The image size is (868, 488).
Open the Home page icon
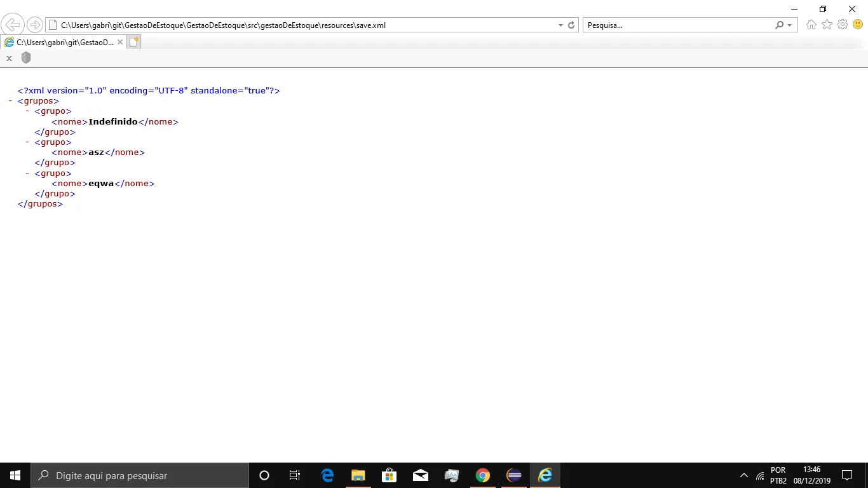pyautogui.click(x=811, y=25)
